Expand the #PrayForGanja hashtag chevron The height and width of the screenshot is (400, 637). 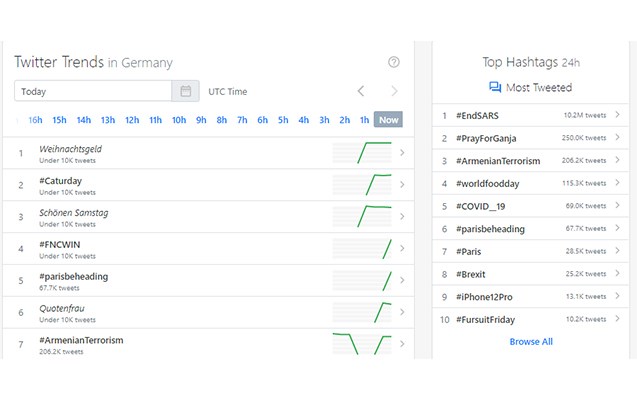point(617,137)
